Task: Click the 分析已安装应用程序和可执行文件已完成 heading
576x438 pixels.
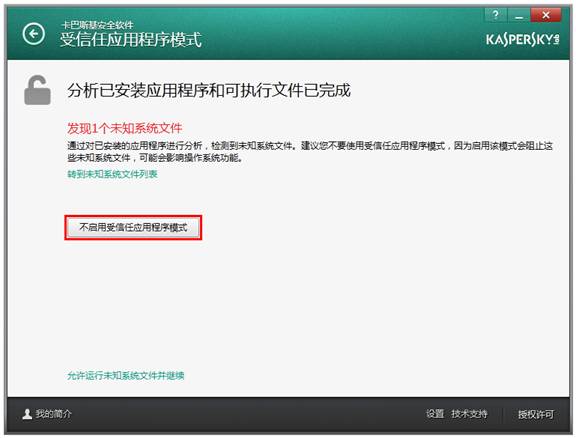Action: [209, 90]
